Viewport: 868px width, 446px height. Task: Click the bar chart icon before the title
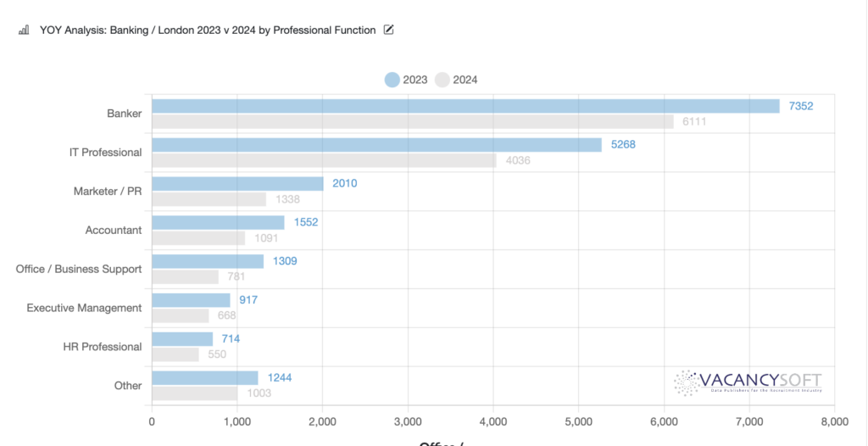coord(24,31)
